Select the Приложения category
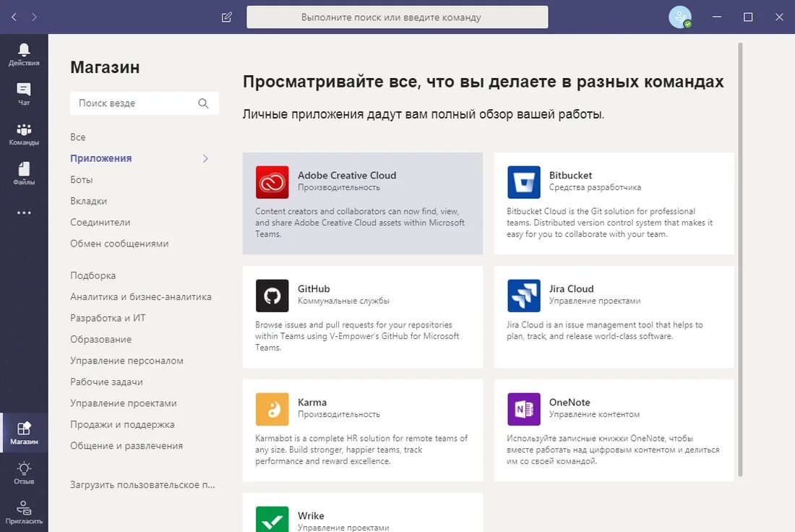This screenshot has height=532, width=795. [101, 158]
